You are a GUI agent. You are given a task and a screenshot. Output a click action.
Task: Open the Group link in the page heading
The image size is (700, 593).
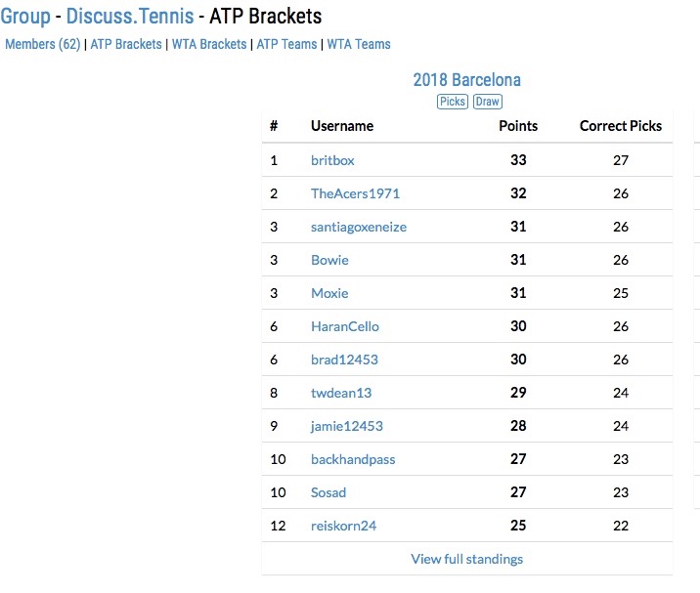25,17
